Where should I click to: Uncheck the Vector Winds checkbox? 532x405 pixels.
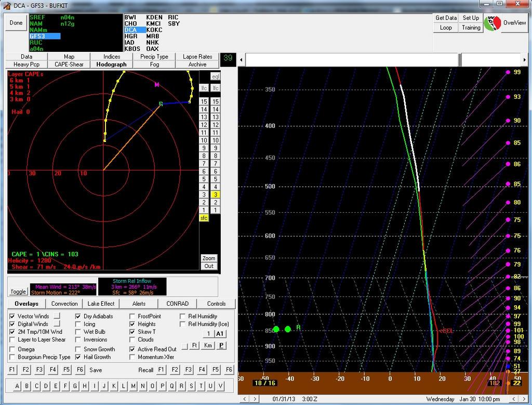(12, 316)
